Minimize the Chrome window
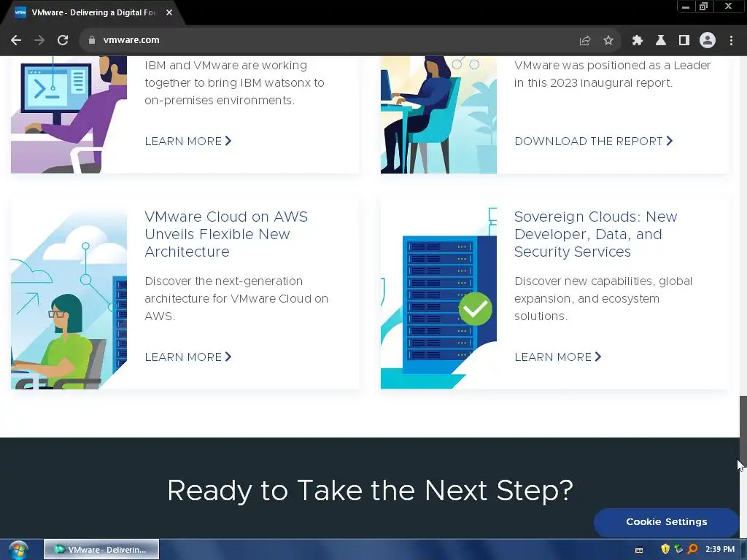 pyautogui.click(x=686, y=7)
